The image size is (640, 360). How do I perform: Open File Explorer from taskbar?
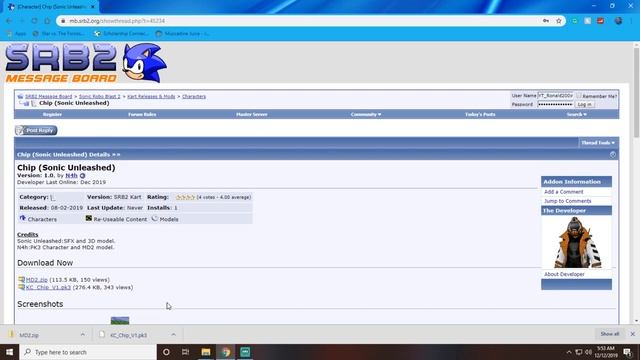(206, 352)
